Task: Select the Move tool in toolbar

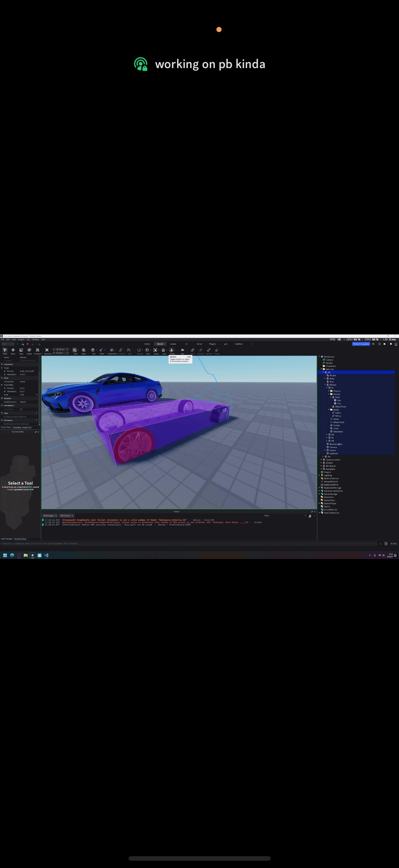Action: pyautogui.click(x=13, y=351)
